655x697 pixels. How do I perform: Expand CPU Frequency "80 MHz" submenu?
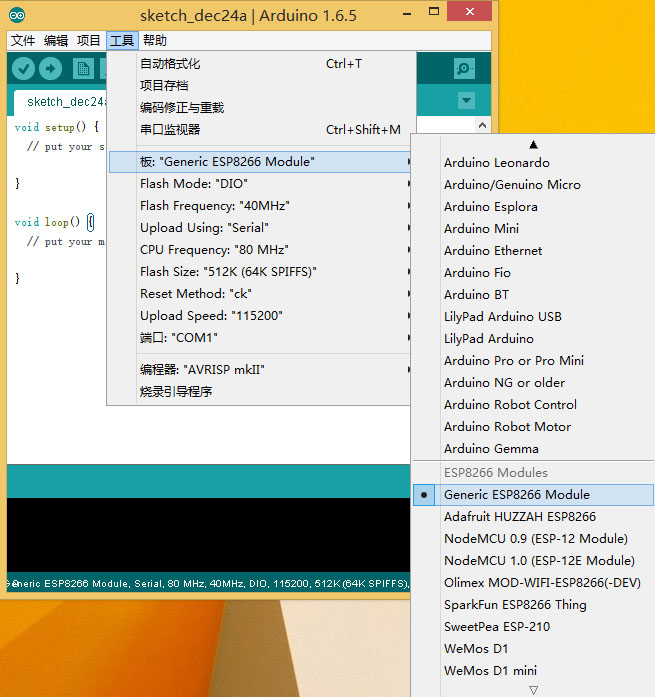(260, 250)
